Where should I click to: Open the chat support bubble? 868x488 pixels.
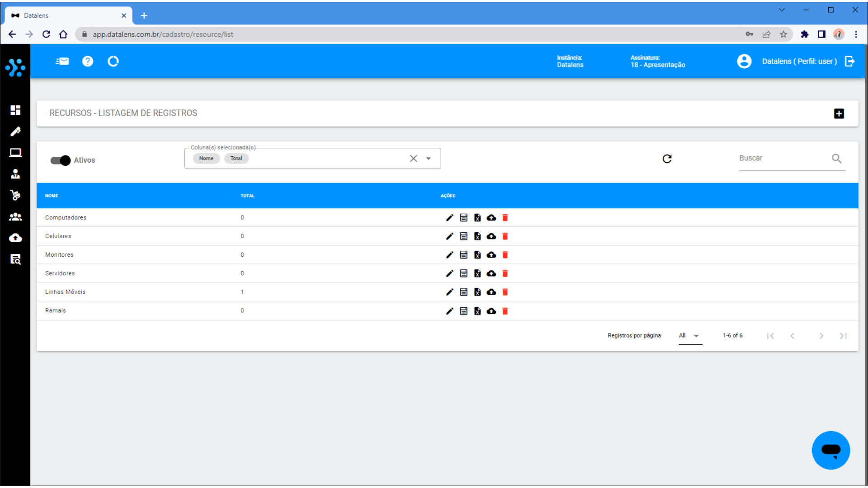[x=830, y=450]
